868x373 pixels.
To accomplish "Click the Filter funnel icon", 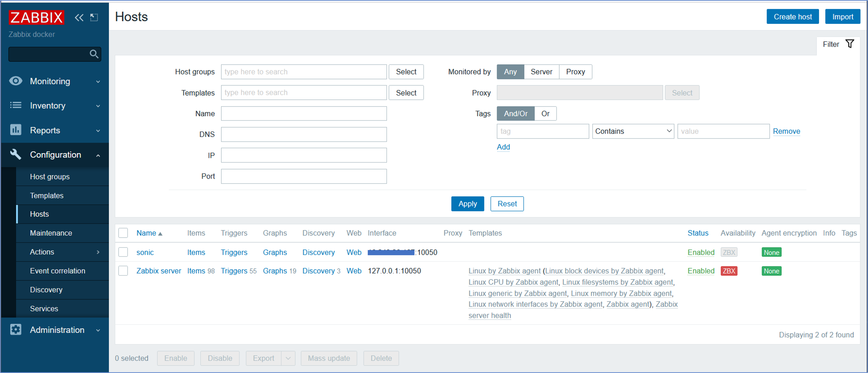I will (850, 44).
